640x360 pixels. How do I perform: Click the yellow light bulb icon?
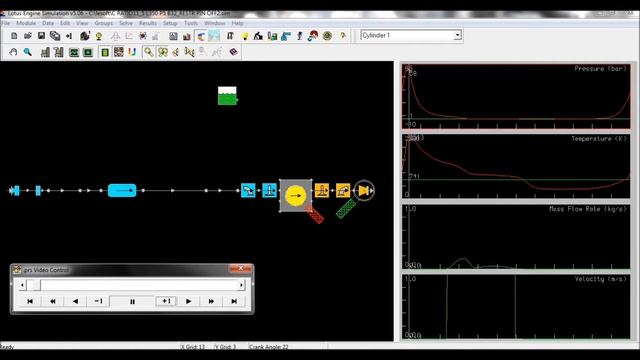(x=245, y=36)
